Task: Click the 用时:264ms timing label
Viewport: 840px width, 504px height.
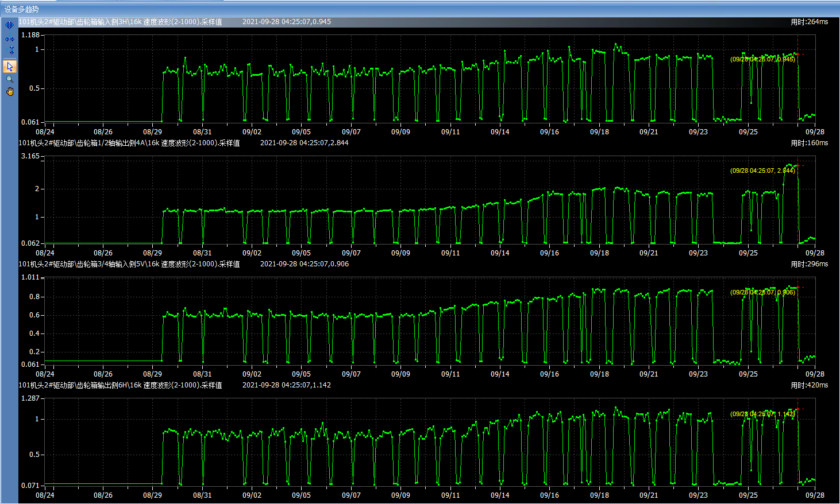Action: pos(809,22)
